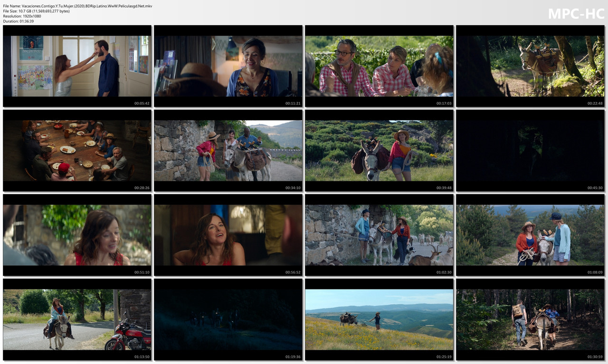The width and height of the screenshot is (608, 364).
Task: Click the 00:51:10 timestamp label
Action: pyautogui.click(x=142, y=272)
